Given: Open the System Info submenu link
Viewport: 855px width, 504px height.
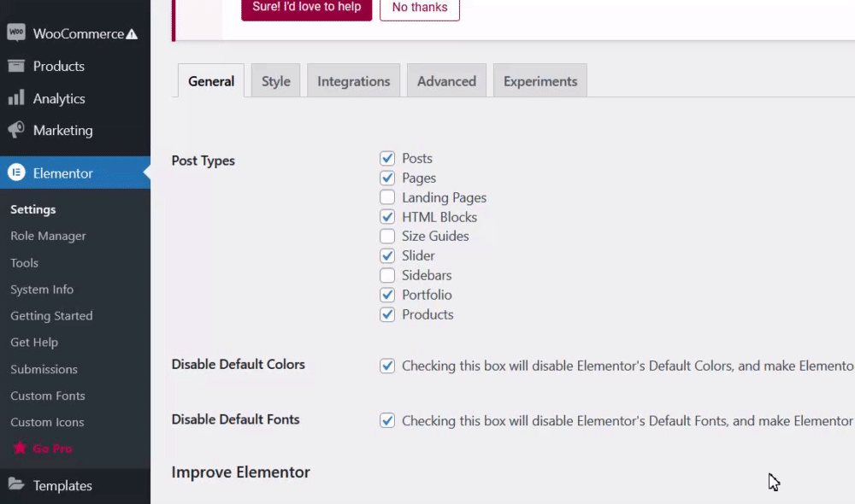Looking at the screenshot, I should pos(42,290).
